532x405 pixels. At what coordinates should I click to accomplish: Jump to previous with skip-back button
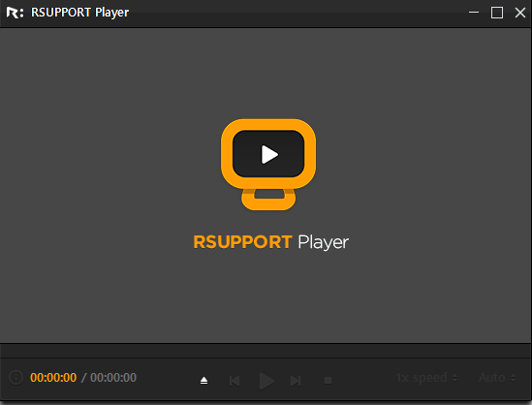coord(235,381)
